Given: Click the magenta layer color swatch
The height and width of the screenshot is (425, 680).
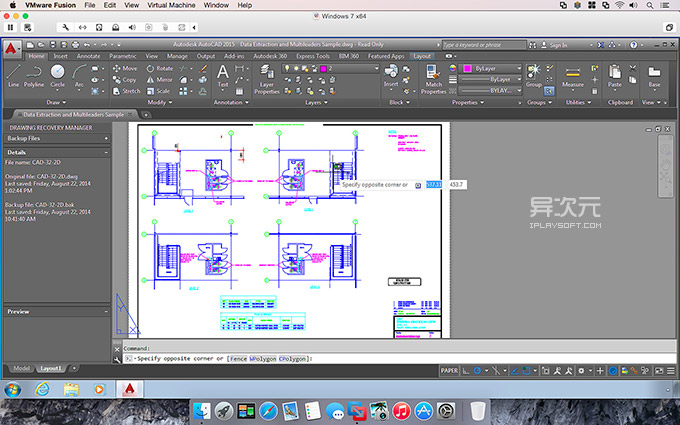Looking at the screenshot, I should [x=323, y=69].
